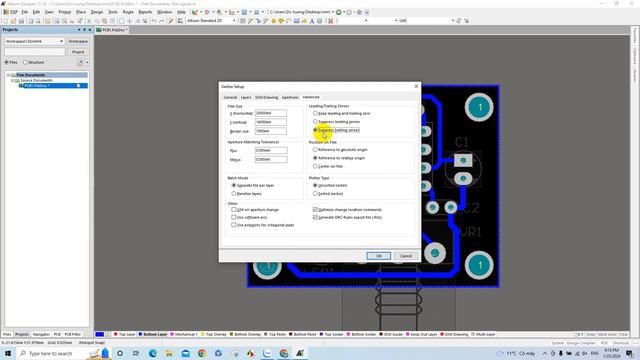Select Separate file per layer batch mode

point(234,185)
